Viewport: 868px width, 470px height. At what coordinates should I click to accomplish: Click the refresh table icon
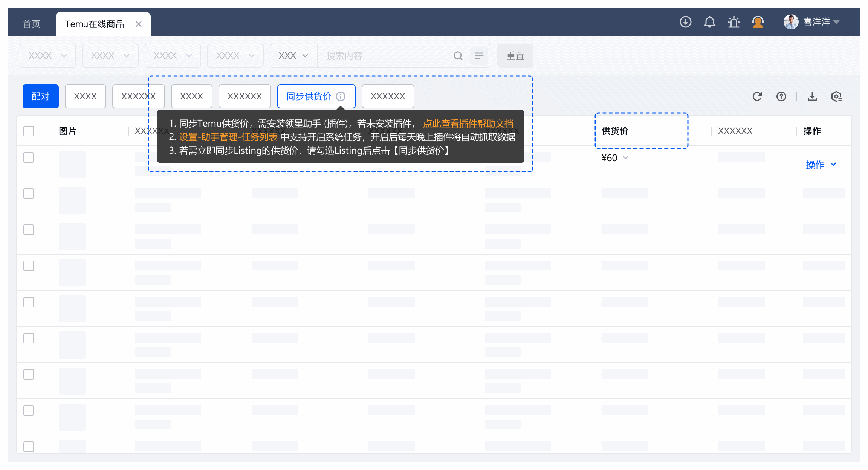pos(757,97)
